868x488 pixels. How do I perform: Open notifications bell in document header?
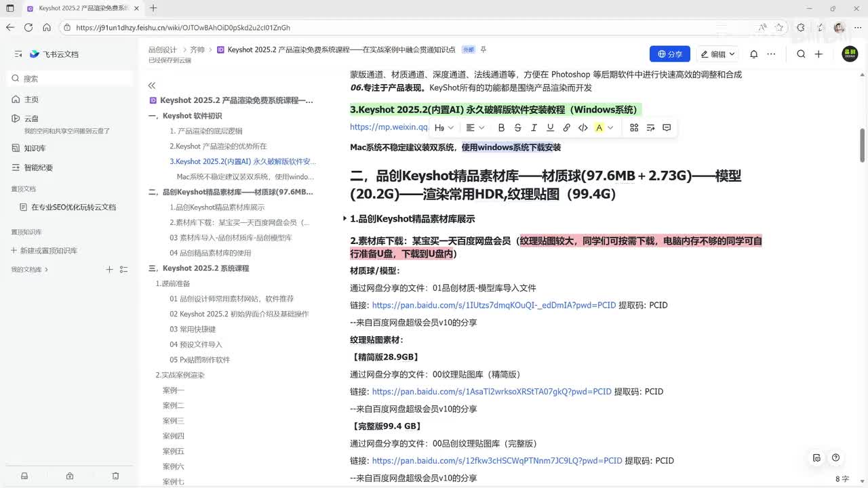(x=753, y=54)
